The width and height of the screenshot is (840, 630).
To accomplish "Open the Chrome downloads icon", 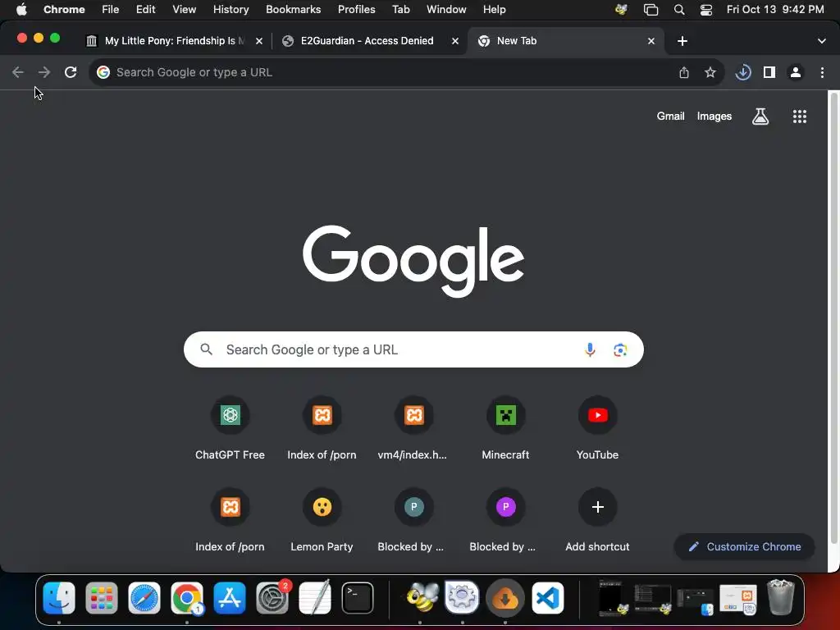I will coord(743,72).
